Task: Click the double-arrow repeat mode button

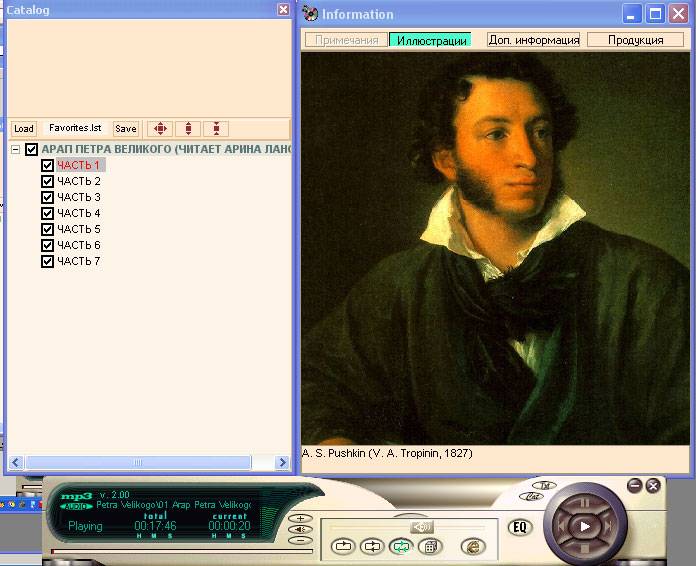Action: pyautogui.click(x=372, y=546)
